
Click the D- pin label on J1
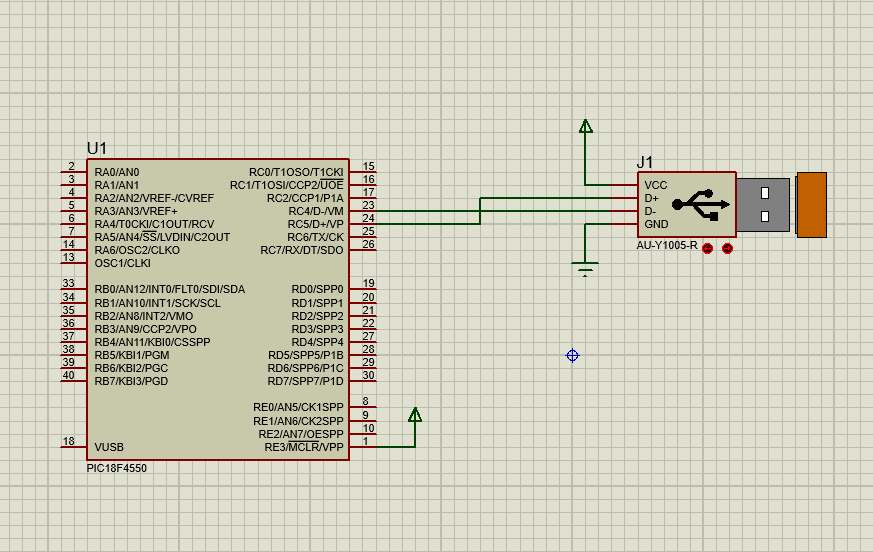650,212
